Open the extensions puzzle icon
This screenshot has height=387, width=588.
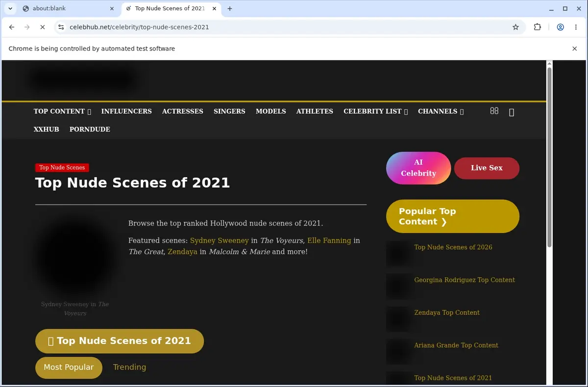click(x=538, y=27)
